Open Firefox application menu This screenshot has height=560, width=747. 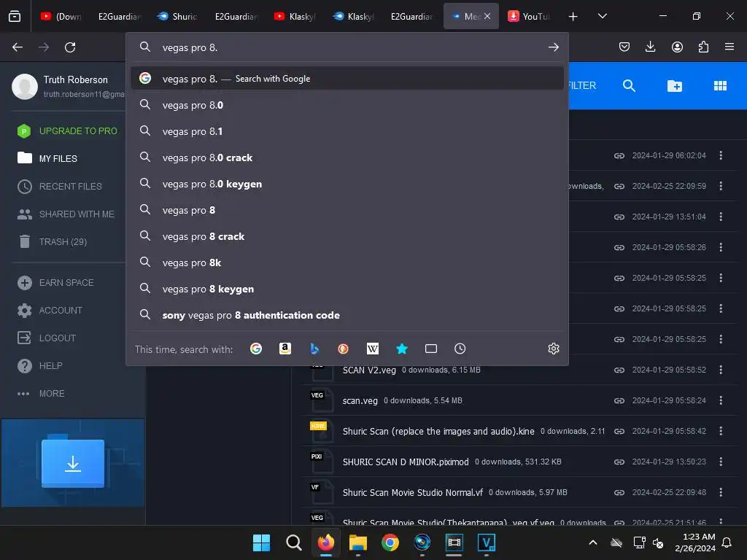pos(729,47)
